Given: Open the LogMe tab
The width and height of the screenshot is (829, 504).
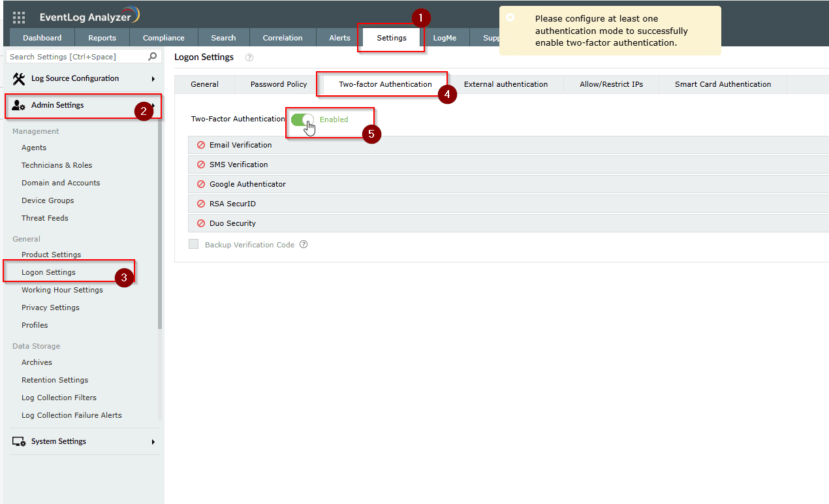Looking at the screenshot, I should (x=445, y=38).
